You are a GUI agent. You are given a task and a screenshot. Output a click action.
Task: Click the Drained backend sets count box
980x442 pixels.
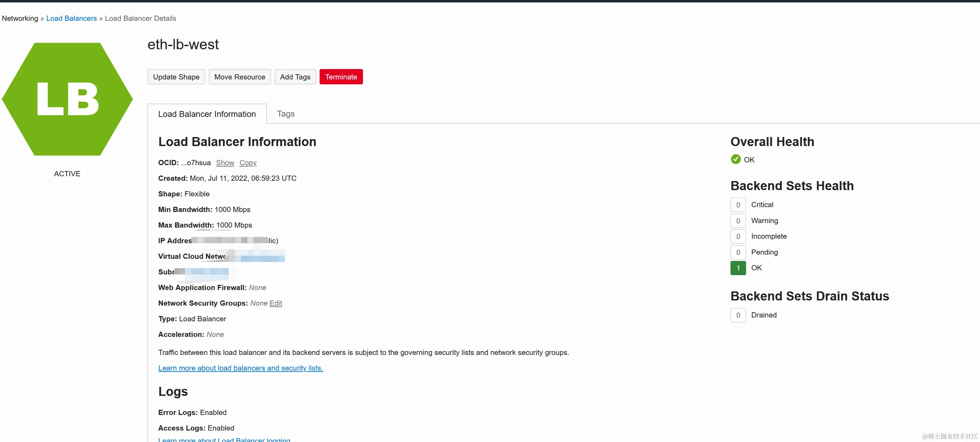tap(738, 315)
